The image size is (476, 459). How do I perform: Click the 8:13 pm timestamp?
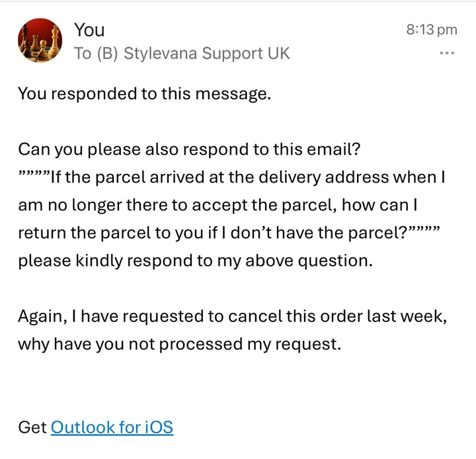tap(431, 29)
